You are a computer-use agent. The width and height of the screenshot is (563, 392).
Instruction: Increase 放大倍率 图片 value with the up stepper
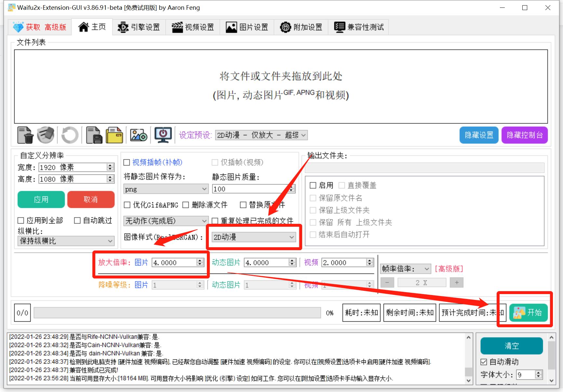point(199,261)
